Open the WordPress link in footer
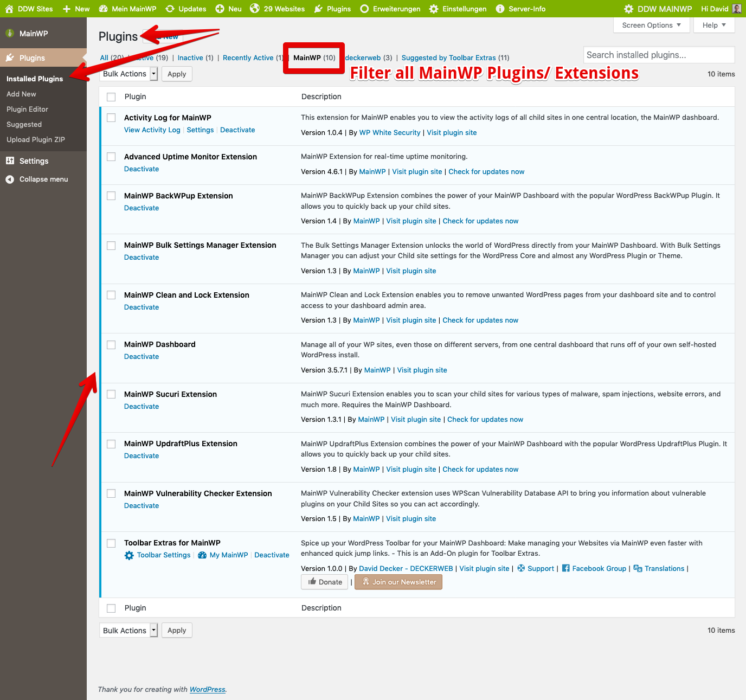 207,690
